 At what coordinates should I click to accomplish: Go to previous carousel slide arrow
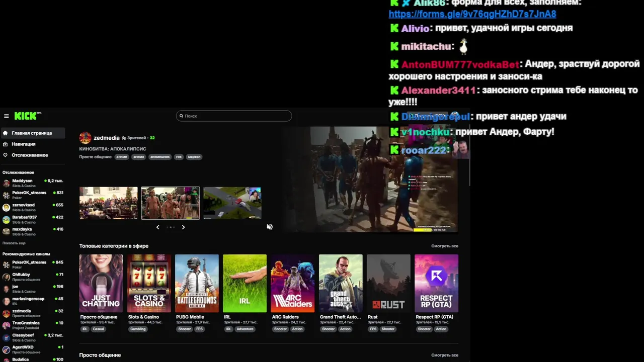click(x=157, y=227)
